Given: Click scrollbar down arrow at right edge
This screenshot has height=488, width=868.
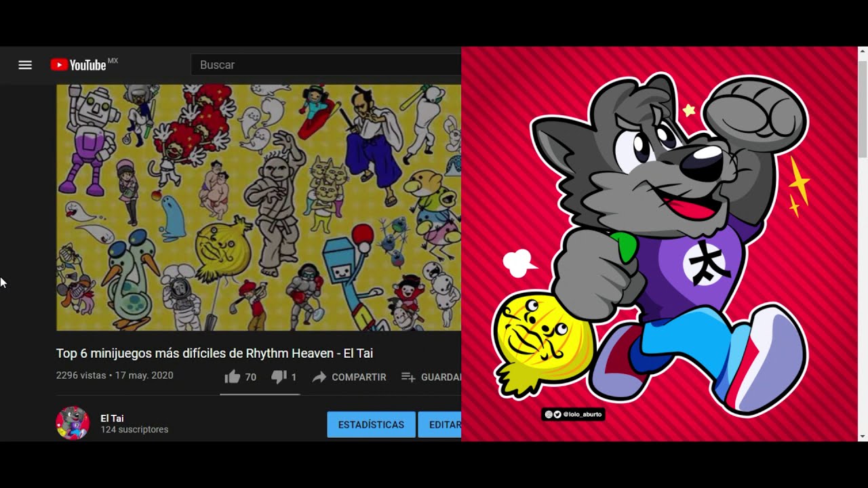Looking at the screenshot, I should pos(863,436).
